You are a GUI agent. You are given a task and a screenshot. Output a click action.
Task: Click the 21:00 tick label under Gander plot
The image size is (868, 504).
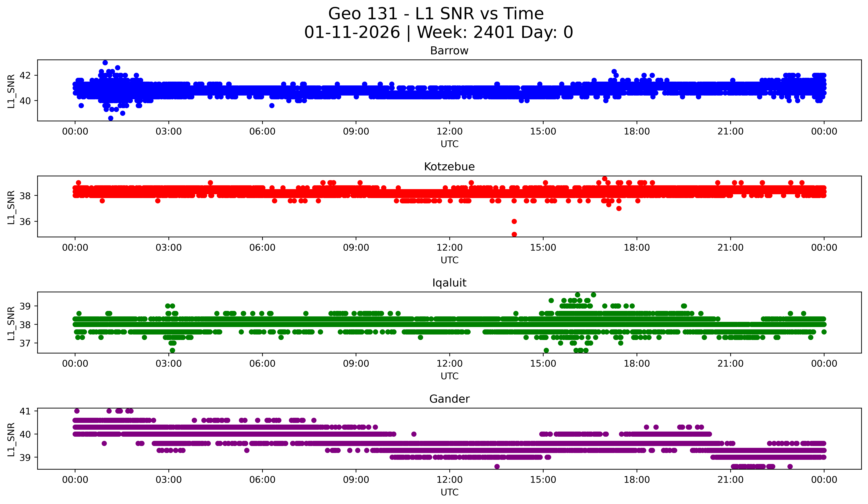[x=730, y=480]
